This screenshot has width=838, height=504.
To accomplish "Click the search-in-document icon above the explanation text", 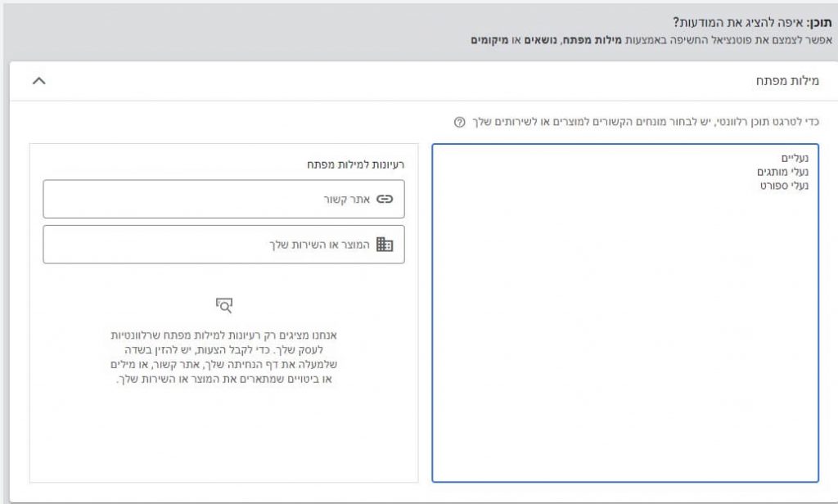I will (x=223, y=304).
